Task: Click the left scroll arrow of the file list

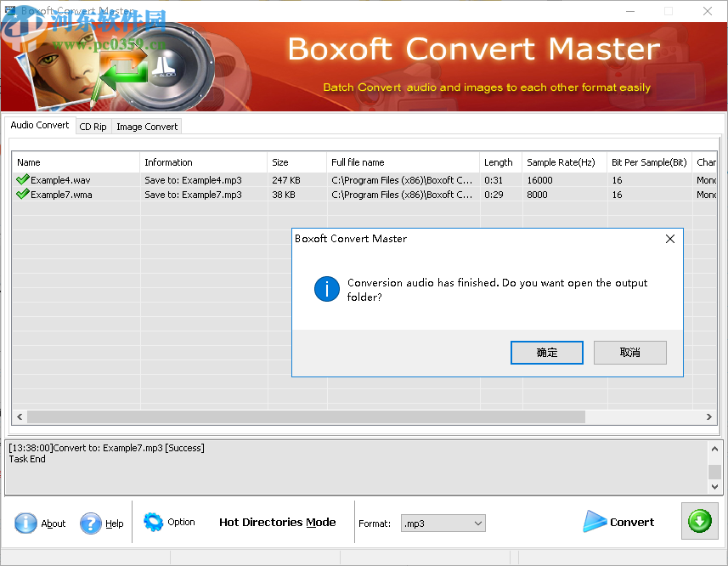Action: (x=19, y=416)
